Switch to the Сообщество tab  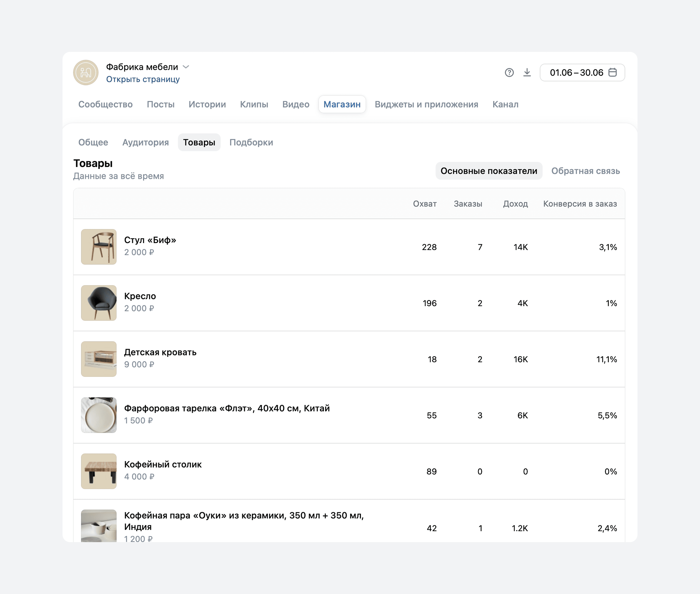tap(105, 104)
